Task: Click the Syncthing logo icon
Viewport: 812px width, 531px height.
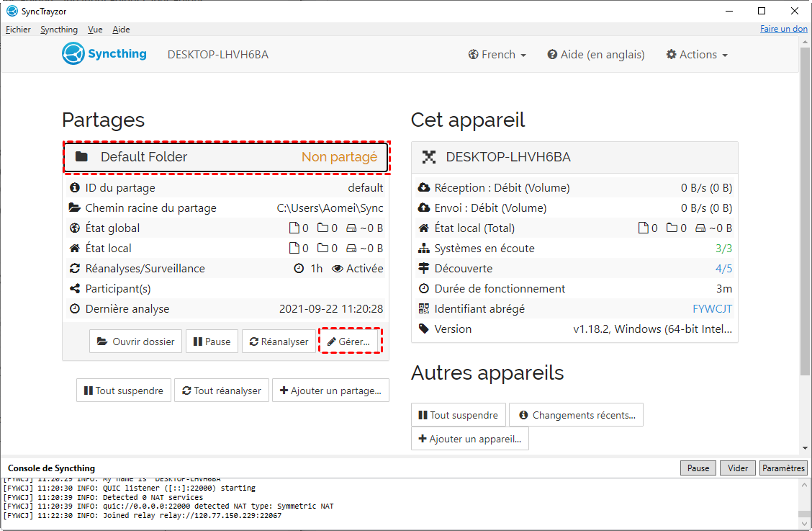Action: tap(73, 53)
